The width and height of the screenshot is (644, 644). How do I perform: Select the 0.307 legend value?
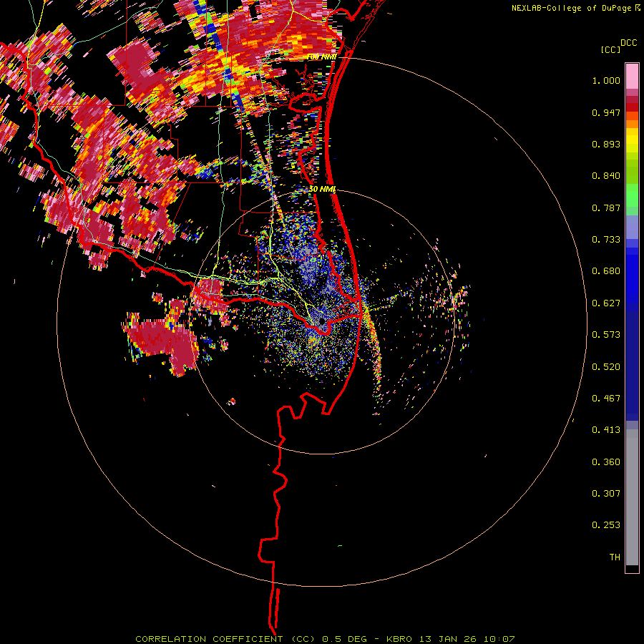pyautogui.click(x=606, y=494)
